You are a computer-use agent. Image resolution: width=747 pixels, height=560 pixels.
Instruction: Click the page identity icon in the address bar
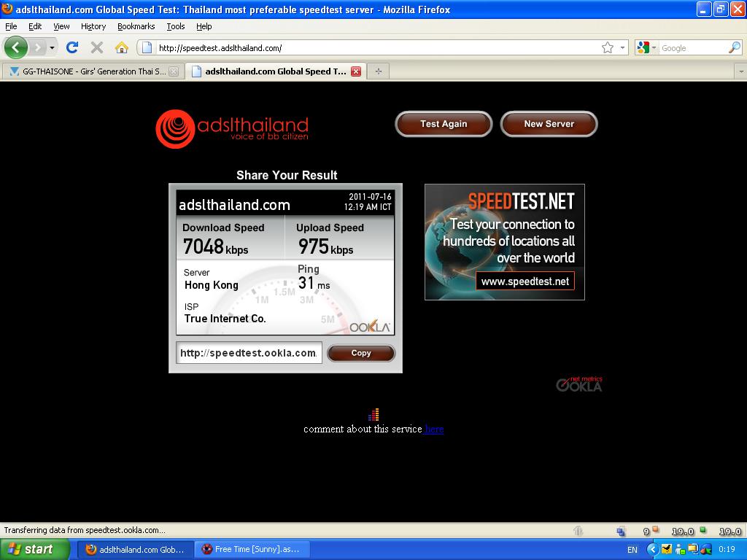point(147,47)
